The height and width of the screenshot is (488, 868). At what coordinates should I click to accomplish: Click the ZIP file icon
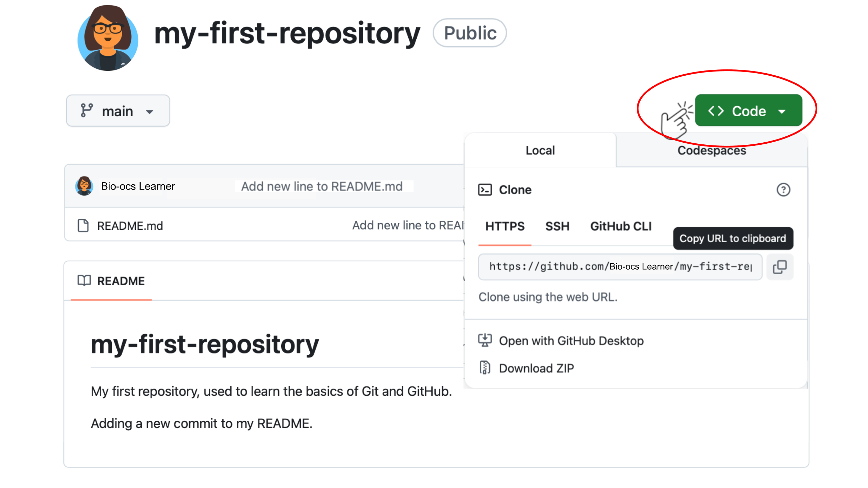(485, 368)
